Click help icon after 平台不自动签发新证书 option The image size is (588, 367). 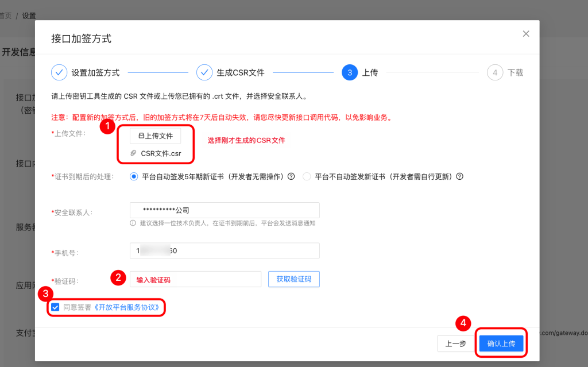(459, 176)
